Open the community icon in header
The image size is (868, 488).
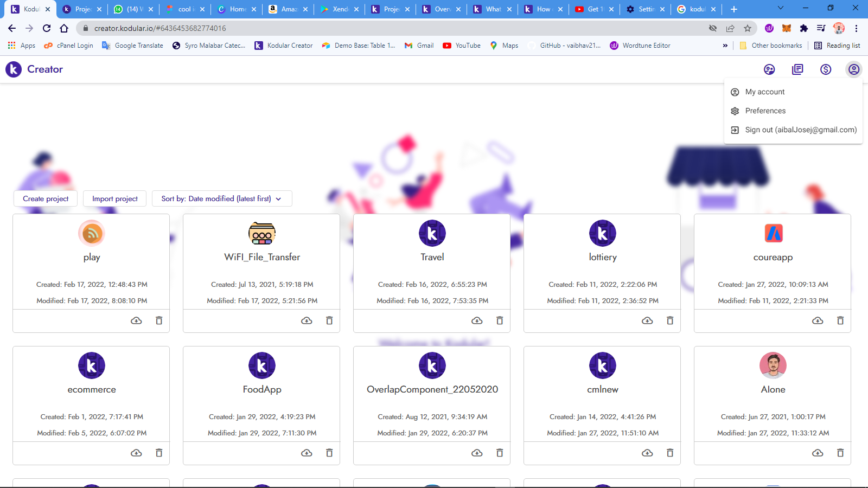tap(769, 69)
